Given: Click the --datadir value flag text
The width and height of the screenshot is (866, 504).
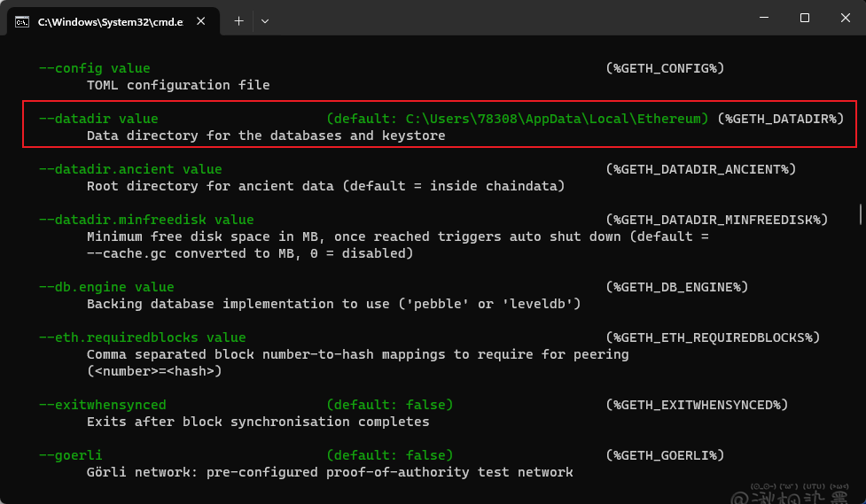Looking at the screenshot, I should 98,119.
